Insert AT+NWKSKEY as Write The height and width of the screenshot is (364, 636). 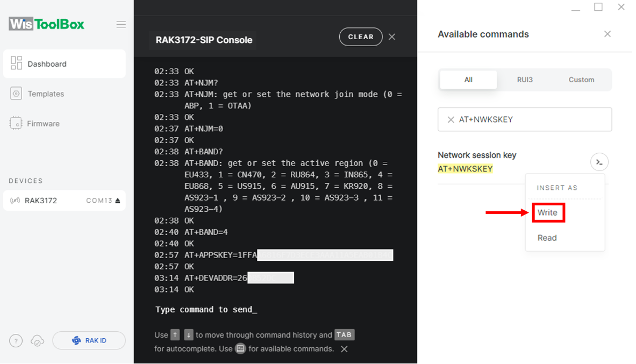point(548,212)
